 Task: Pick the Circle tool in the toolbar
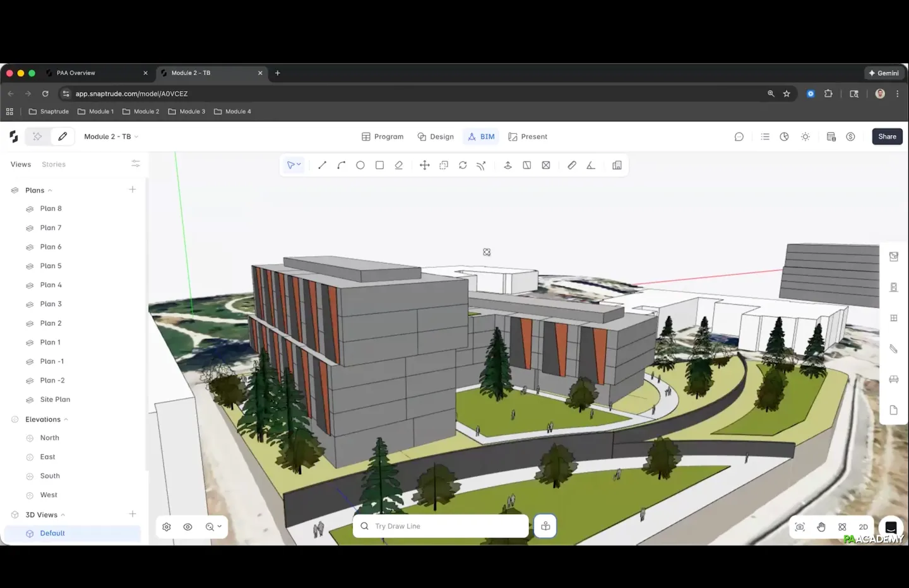[360, 165]
